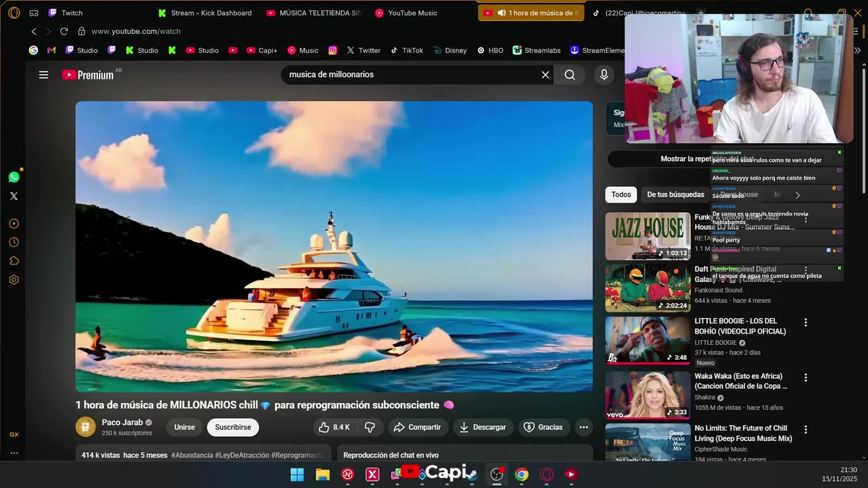The height and width of the screenshot is (488, 868).
Task: Open X (Twitter) in Opera sidebar
Action: [14, 196]
